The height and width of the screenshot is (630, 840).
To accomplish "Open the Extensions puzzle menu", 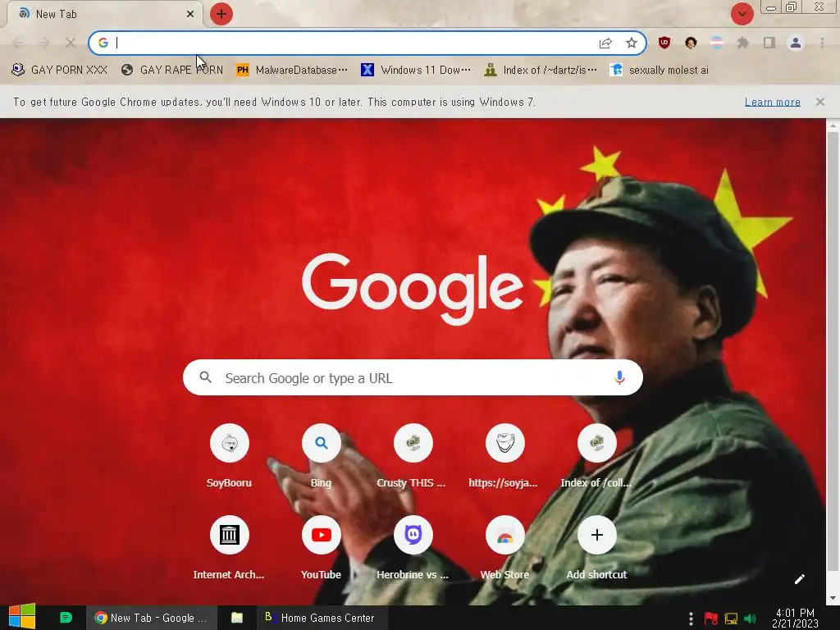I will (x=743, y=43).
